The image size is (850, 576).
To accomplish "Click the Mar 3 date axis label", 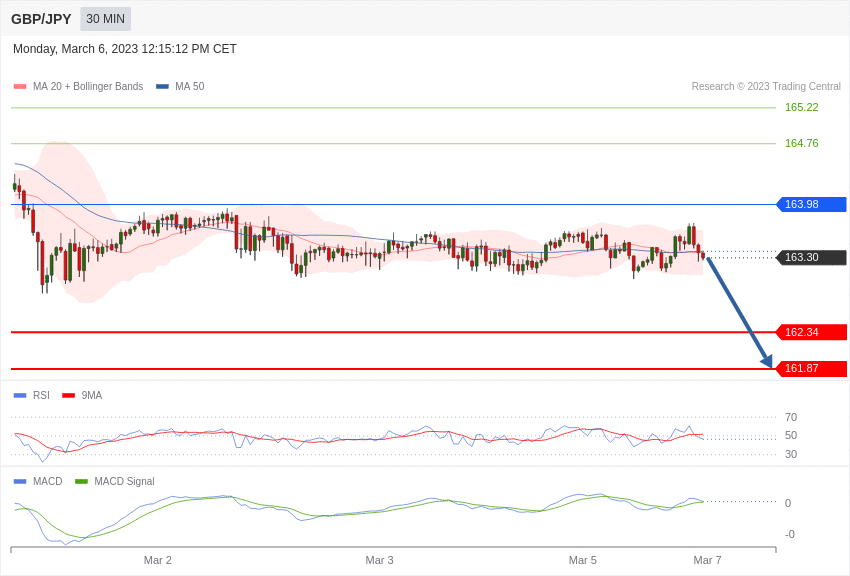I will 379,560.
